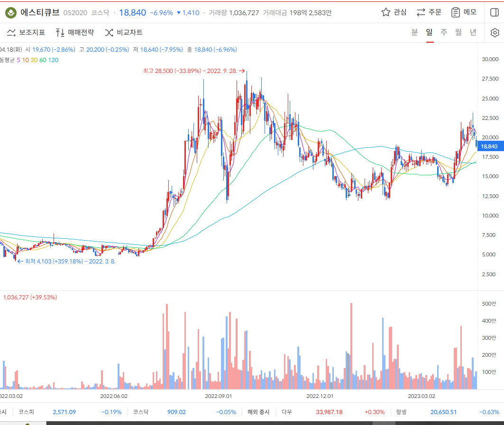Image resolution: width=504 pixels, height=425 pixels.
Task: Open 비교차트 compare chart
Action: point(124,32)
